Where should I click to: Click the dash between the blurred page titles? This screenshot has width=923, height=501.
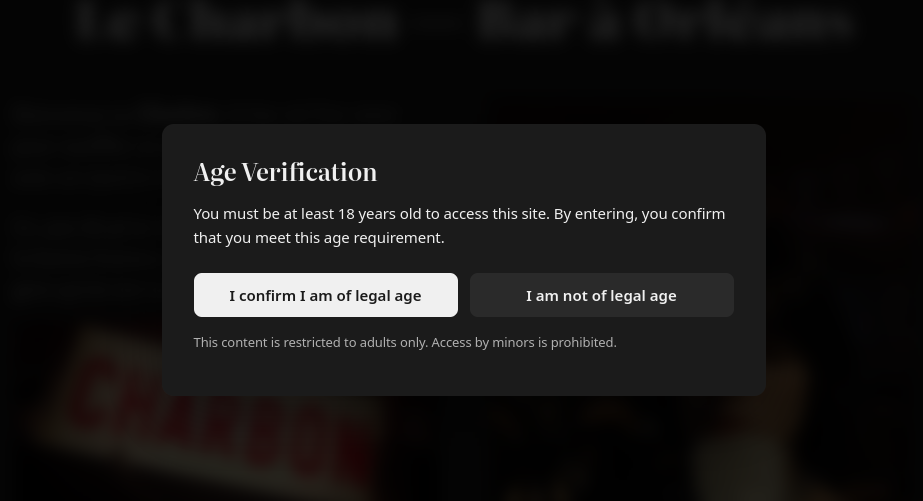[x=437, y=24]
